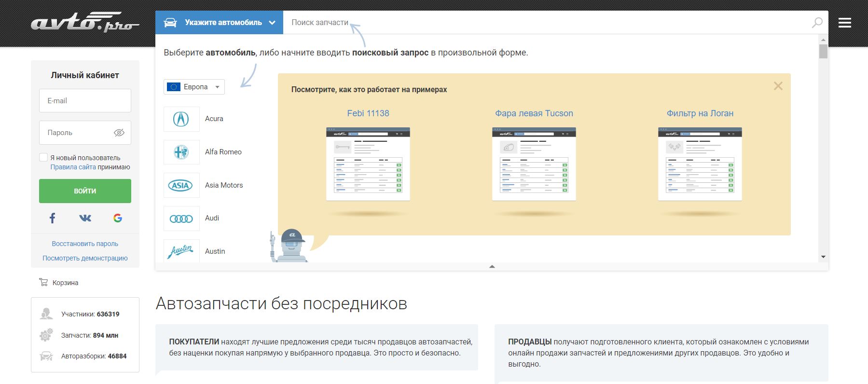Click the Austin brand logo
The width and height of the screenshot is (868, 384).
click(x=181, y=251)
